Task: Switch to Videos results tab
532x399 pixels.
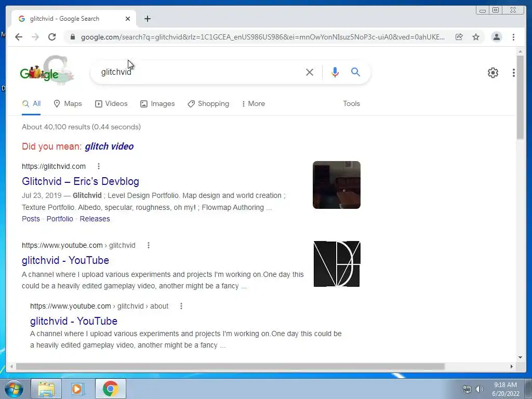Action: click(111, 103)
